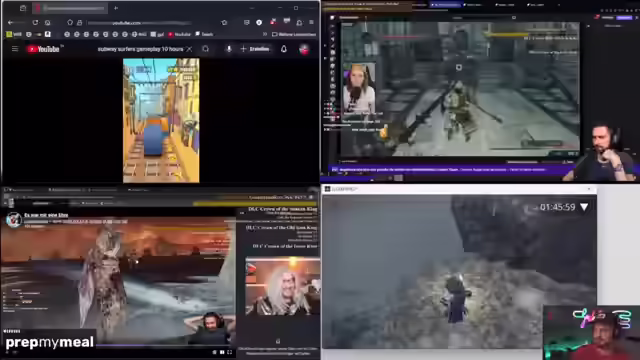Screen dimensions: 640x360
Task: Click the Subway Surfers gameplay video
Action: (x=161, y=120)
